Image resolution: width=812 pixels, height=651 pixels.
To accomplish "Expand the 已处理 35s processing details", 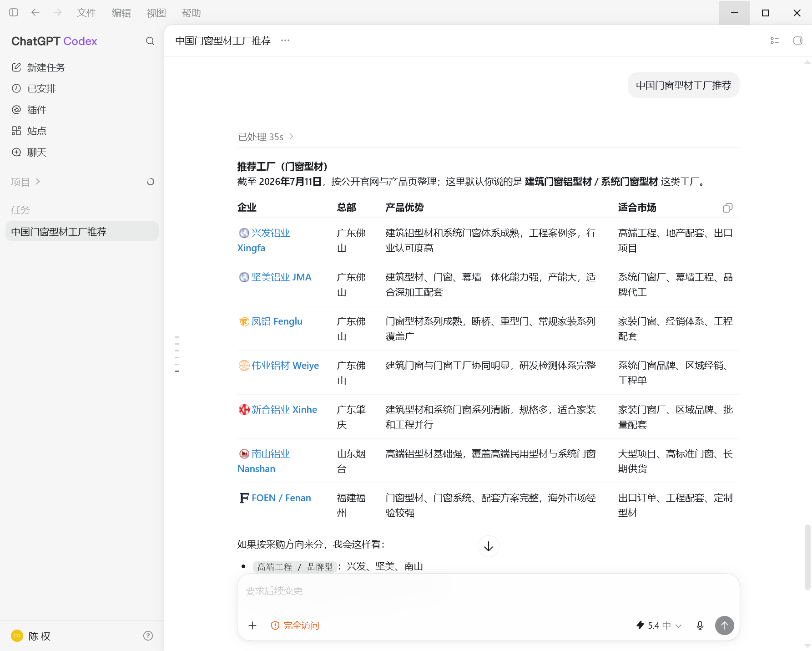I will point(266,137).
